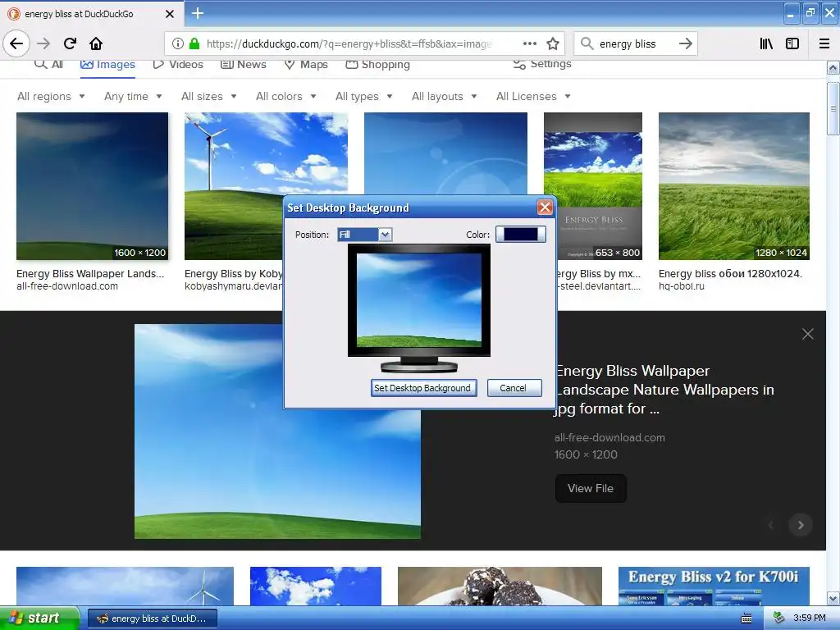The height and width of the screenshot is (630, 840).
Task: Switch to the News tab
Action: click(244, 64)
